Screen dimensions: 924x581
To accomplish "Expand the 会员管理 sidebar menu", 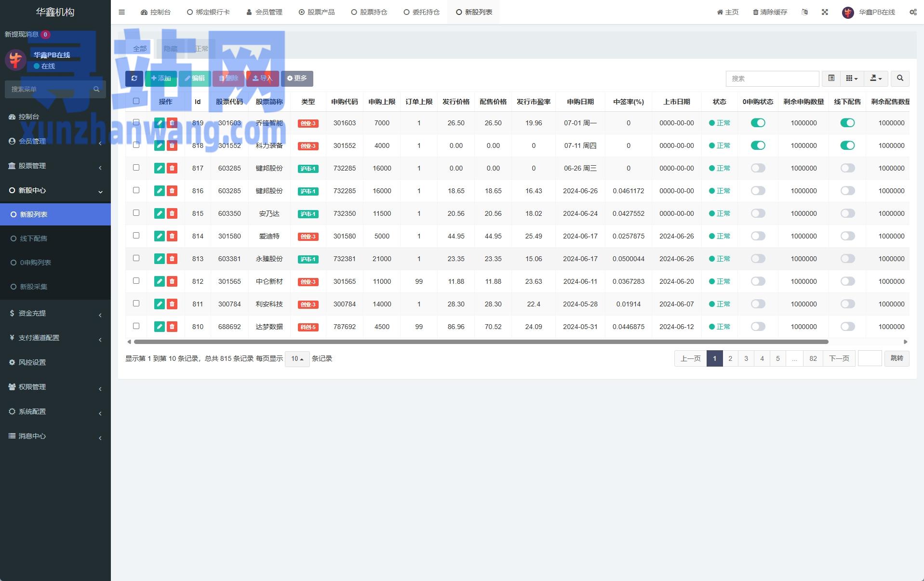I will coord(55,141).
